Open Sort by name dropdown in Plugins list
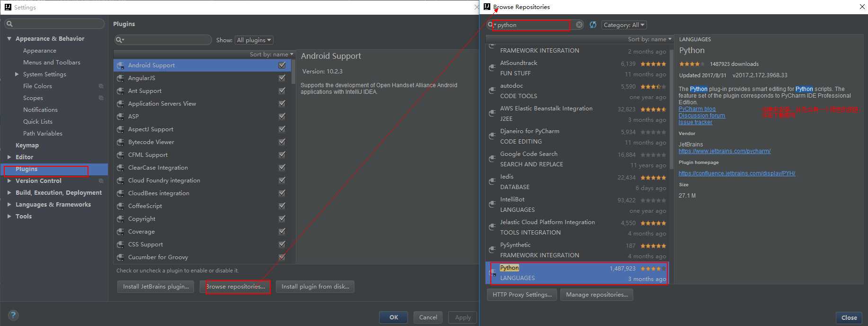868x326 pixels. (x=271, y=54)
